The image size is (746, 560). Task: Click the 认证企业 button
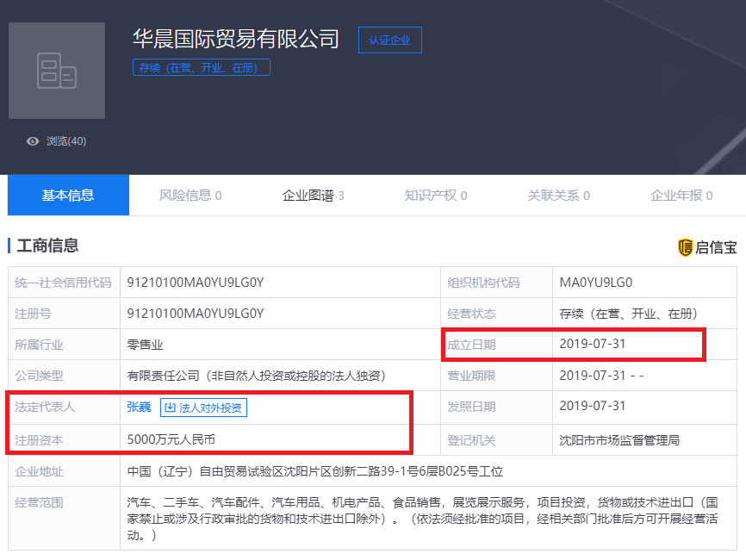389,40
